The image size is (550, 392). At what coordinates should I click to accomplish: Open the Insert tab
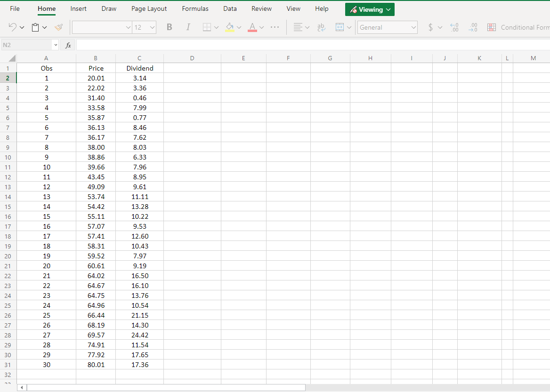click(78, 8)
